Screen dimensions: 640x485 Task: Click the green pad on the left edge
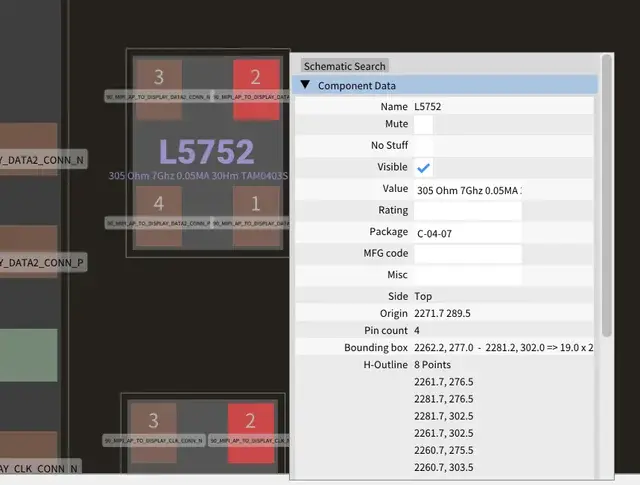tap(30, 355)
